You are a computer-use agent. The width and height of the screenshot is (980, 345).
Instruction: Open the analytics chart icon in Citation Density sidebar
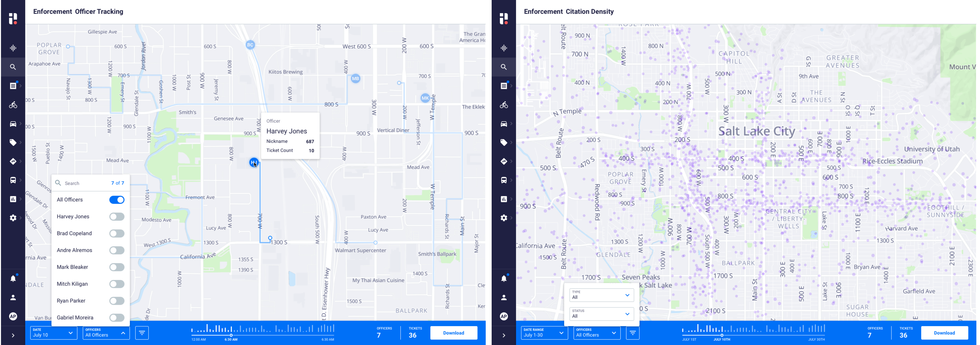click(504, 199)
